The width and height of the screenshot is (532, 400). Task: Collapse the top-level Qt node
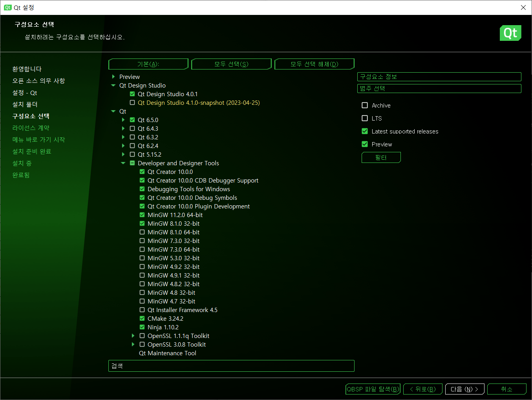[x=113, y=111]
